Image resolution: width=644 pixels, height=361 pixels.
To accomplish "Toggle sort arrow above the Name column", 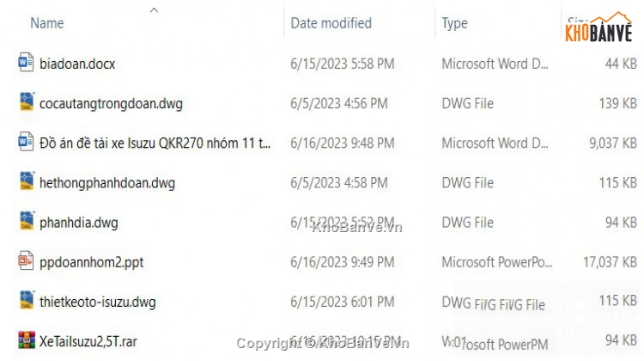I will pyautogui.click(x=154, y=10).
